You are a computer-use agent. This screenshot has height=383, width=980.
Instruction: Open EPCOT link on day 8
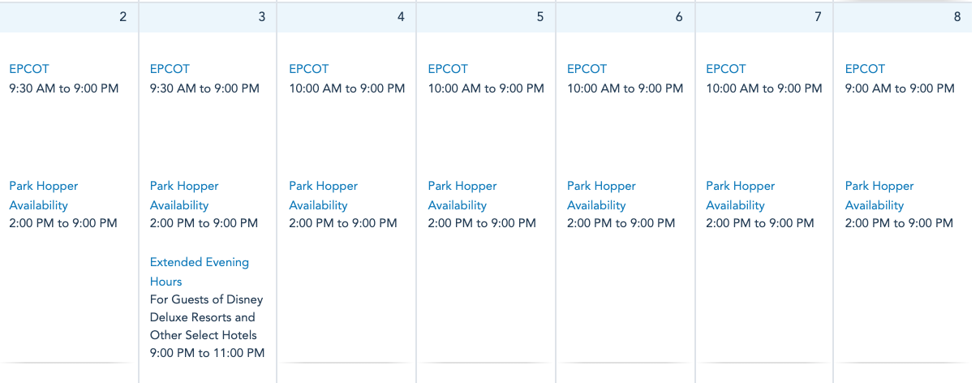(x=865, y=69)
